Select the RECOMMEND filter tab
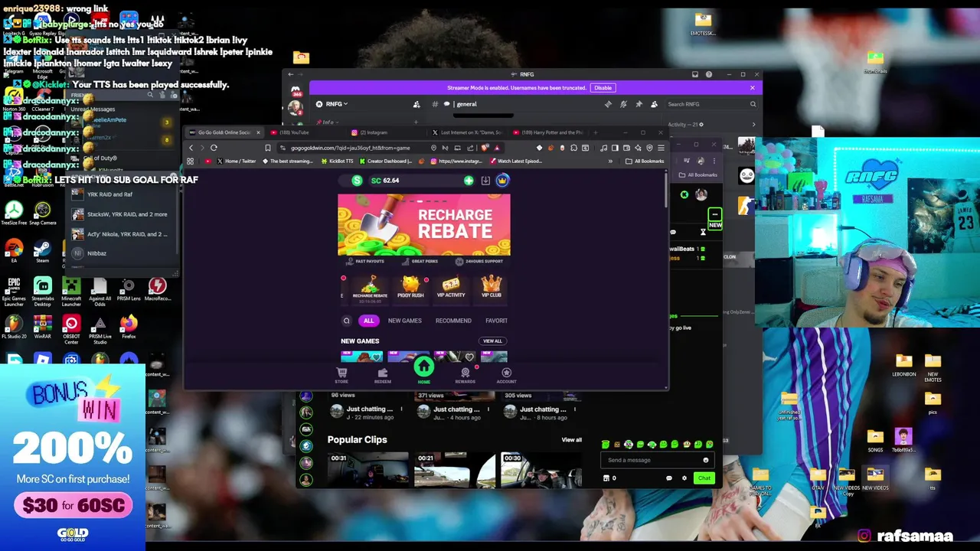Viewport: 980px width, 551px height. pos(453,321)
